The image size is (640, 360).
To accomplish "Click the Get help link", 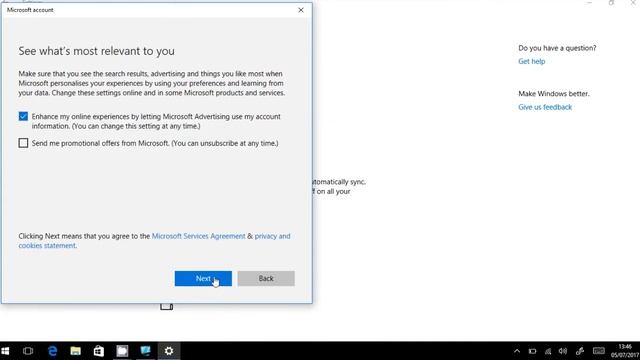I will click(x=531, y=61).
